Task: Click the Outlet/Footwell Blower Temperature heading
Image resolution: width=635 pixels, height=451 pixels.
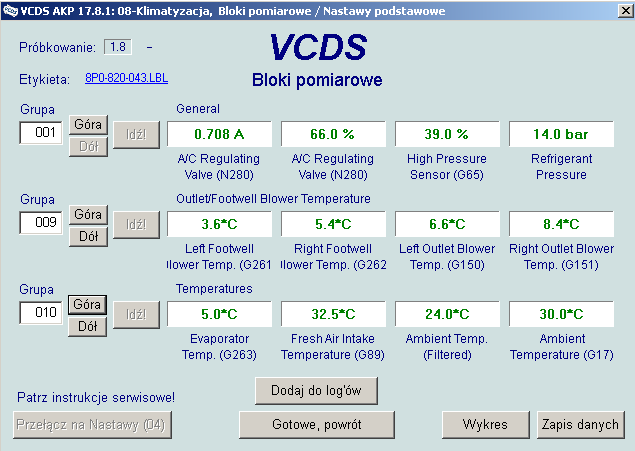Action: (273, 199)
